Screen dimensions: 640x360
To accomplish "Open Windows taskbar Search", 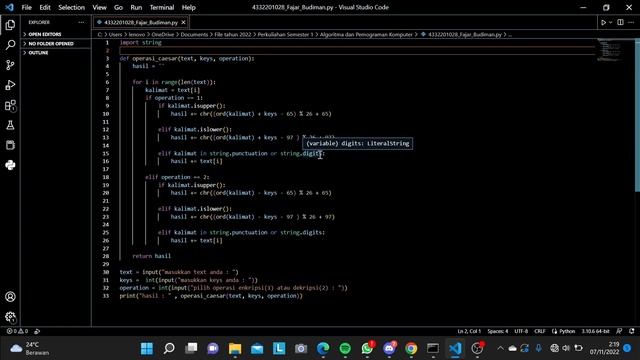I will (169, 348).
